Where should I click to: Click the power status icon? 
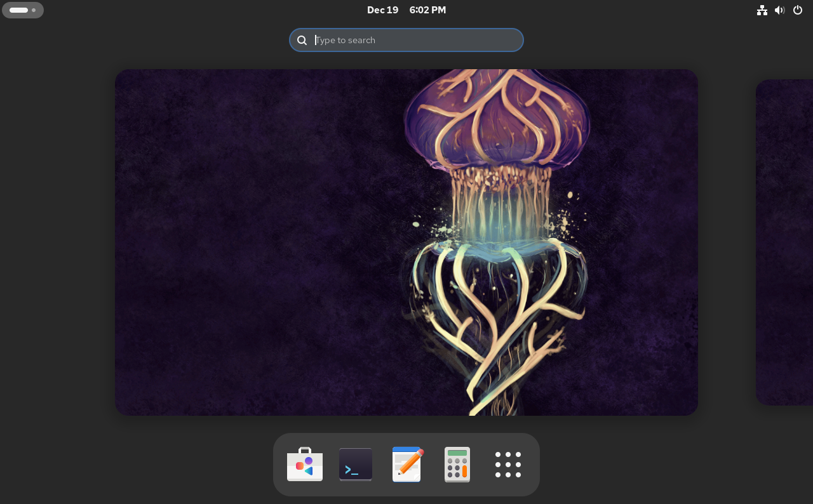point(798,10)
